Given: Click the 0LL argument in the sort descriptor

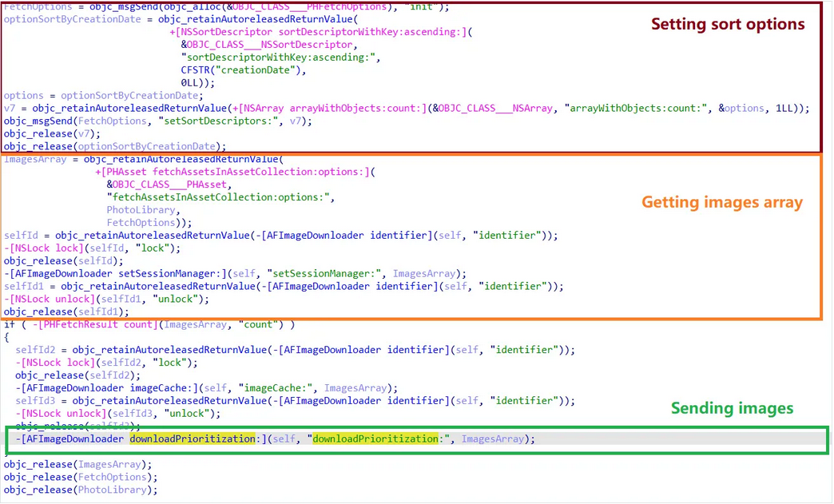Looking at the screenshot, I should tap(195, 82).
